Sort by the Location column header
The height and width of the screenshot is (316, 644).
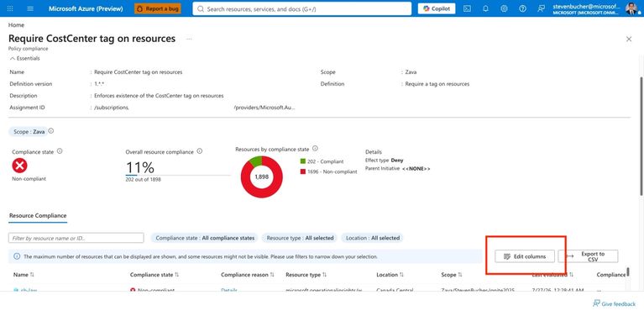point(390,275)
